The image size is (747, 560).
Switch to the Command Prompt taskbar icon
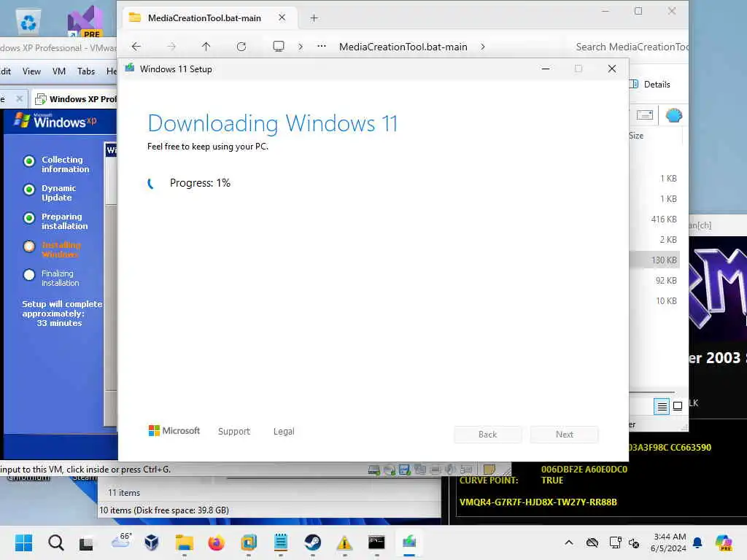point(376,542)
